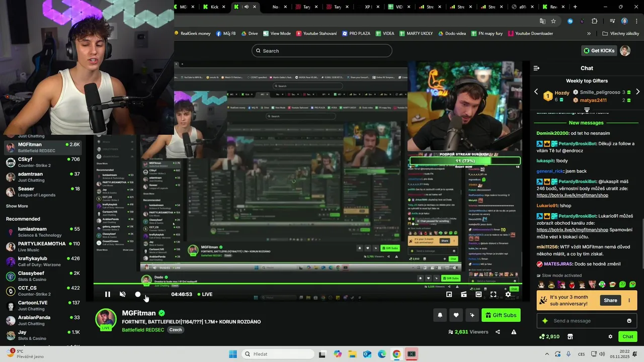Bookmark this page with star icon
Screen dimensions: 644x362
point(553,21)
